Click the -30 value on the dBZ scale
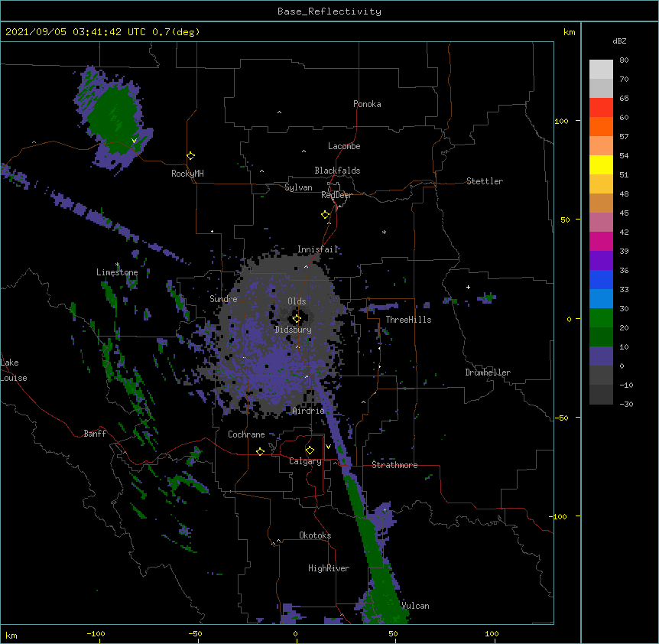659x644 pixels. click(626, 404)
